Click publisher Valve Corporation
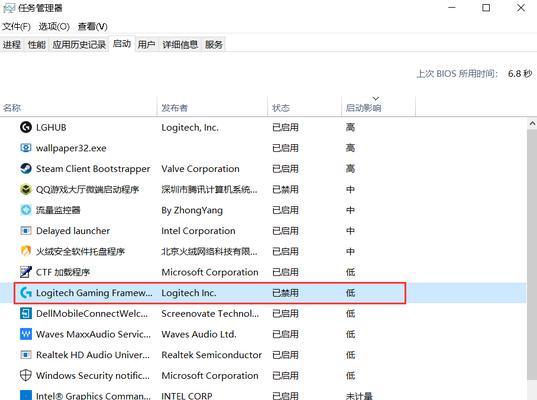Screen dimensions: 537x400 pos(200,169)
